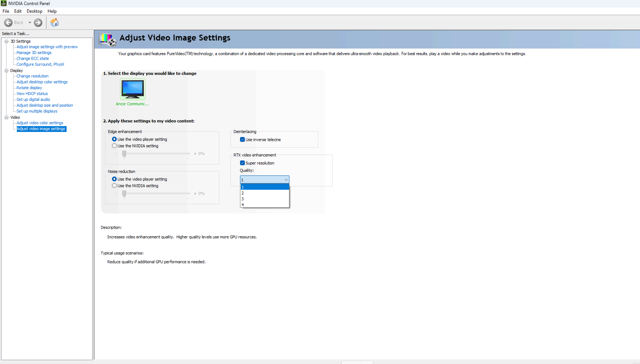Click the Edge enhancement slider thumb
The width and height of the screenshot is (640, 364).
tap(124, 154)
